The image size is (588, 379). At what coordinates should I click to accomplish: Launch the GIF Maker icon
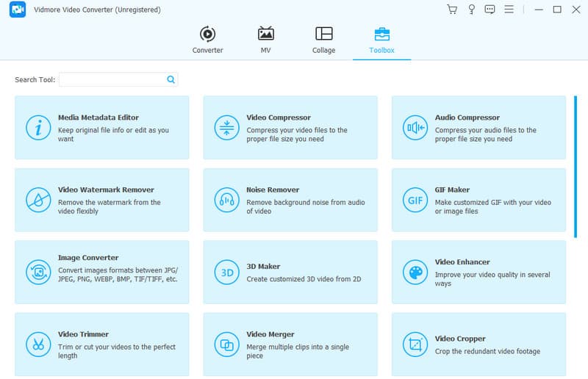coord(414,200)
